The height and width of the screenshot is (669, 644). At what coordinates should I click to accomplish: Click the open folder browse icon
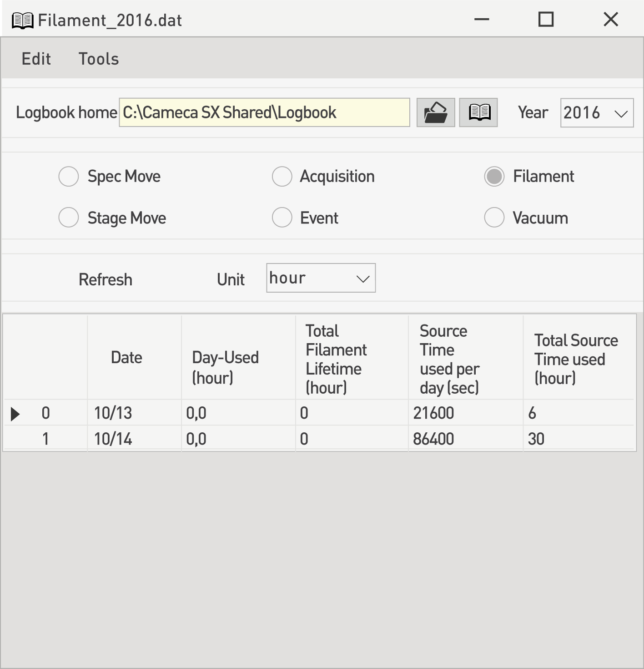coord(435,112)
